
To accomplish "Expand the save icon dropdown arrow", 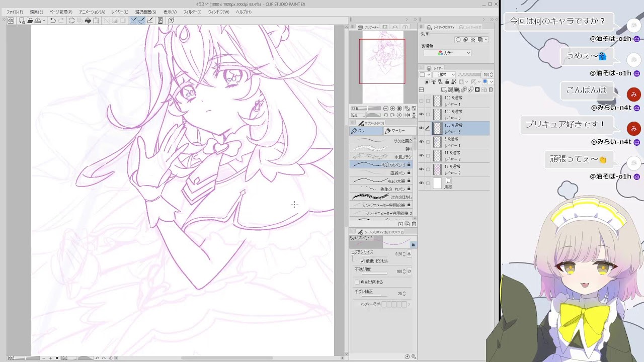I will (44, 21).
